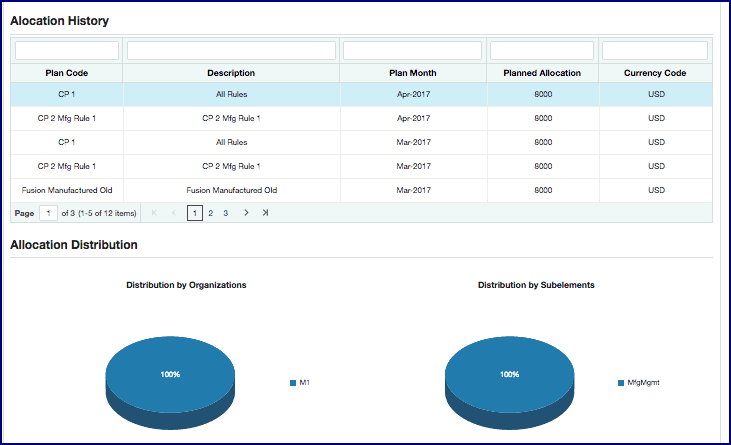
Task: Click USD in the Fusion Manufactured Old row
Action: (656, 190)
